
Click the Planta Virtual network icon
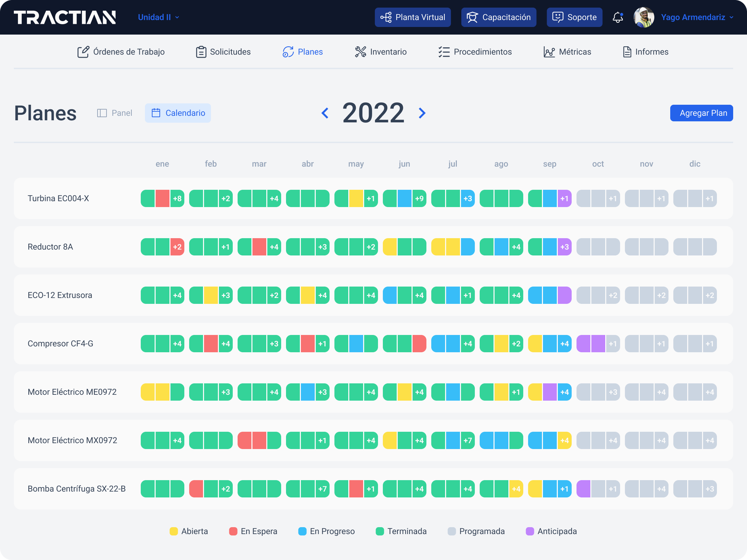click(x=387, y=17)
